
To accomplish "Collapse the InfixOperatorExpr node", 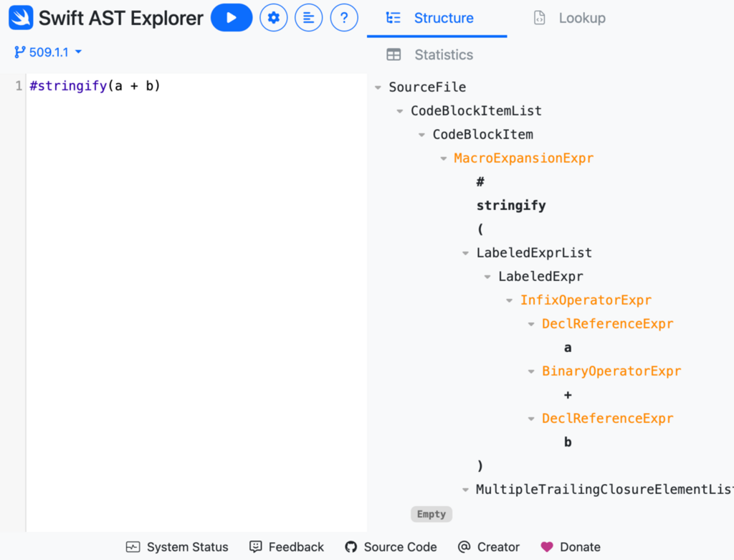I will [x=510, y=300].
